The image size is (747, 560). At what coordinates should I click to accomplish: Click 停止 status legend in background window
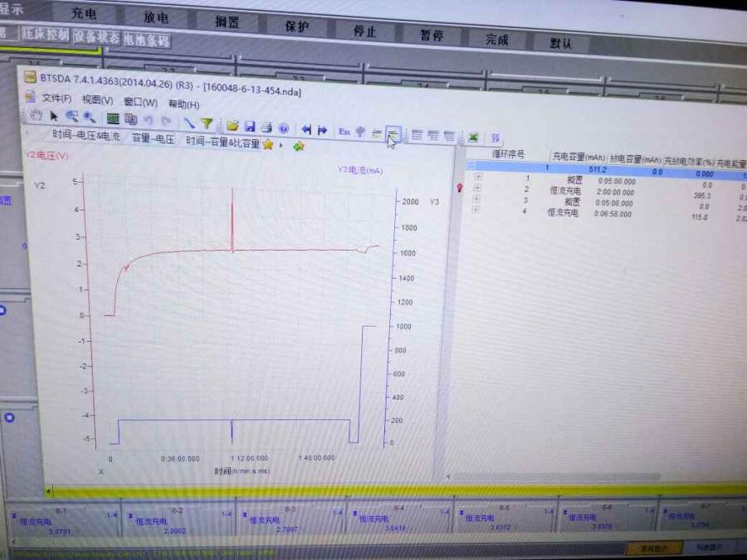tap(364, 31)
